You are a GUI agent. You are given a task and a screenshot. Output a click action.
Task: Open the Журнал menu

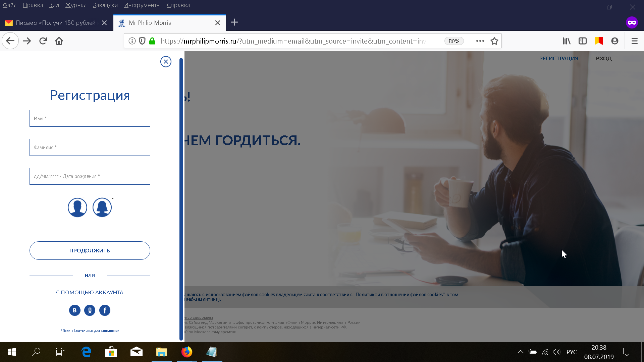click(76, 5)
